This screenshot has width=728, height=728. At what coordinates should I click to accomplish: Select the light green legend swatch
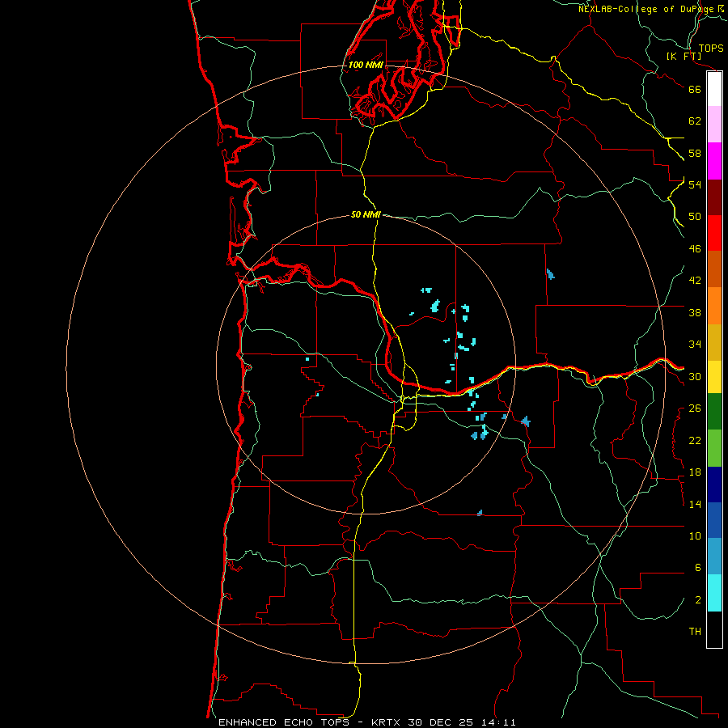click(x=714, y=448)
